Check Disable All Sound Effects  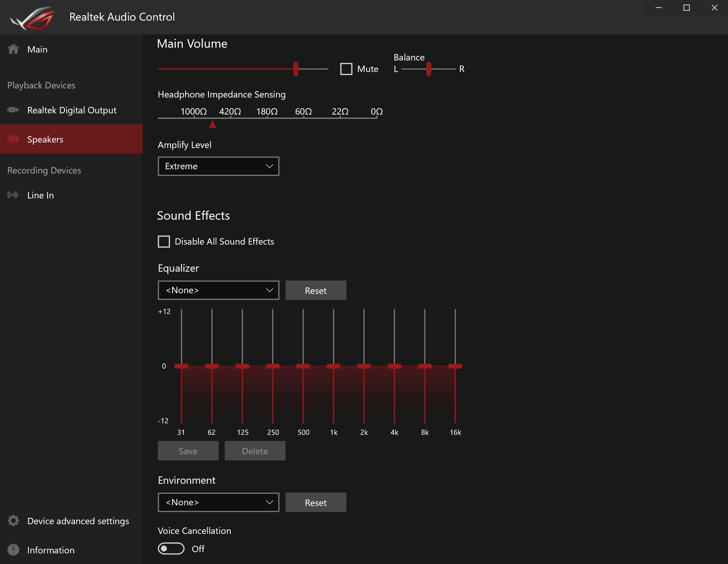coord(164,242)
